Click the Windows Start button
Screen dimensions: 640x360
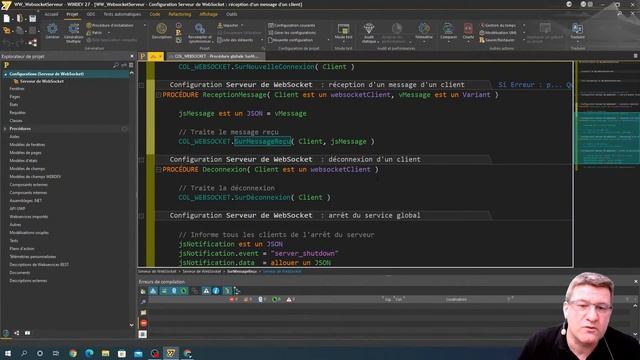tap(8, 353)
